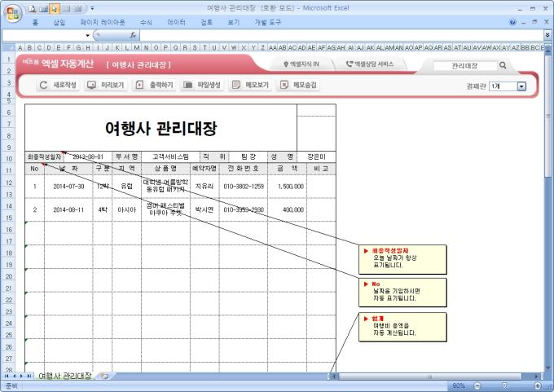554x392 pixels.
Task: Click in the formula bar input area
Action: (x=341, y=35)
